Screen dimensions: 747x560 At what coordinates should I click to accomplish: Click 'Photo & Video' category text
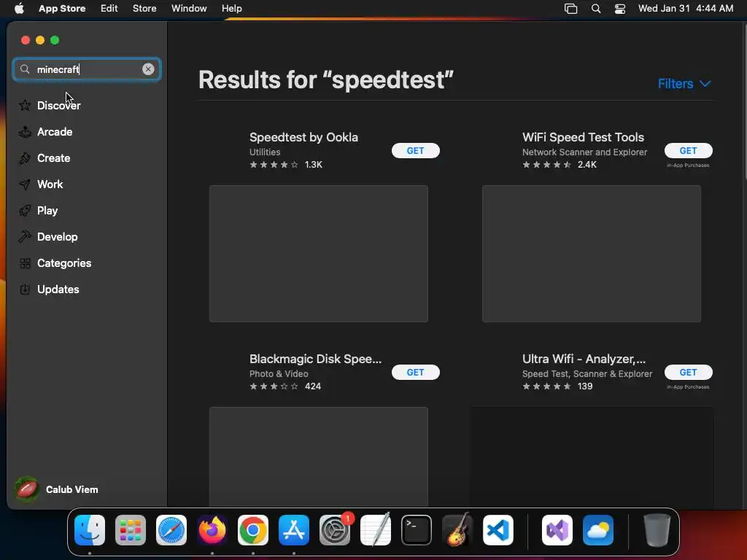(x=279, y=374)
